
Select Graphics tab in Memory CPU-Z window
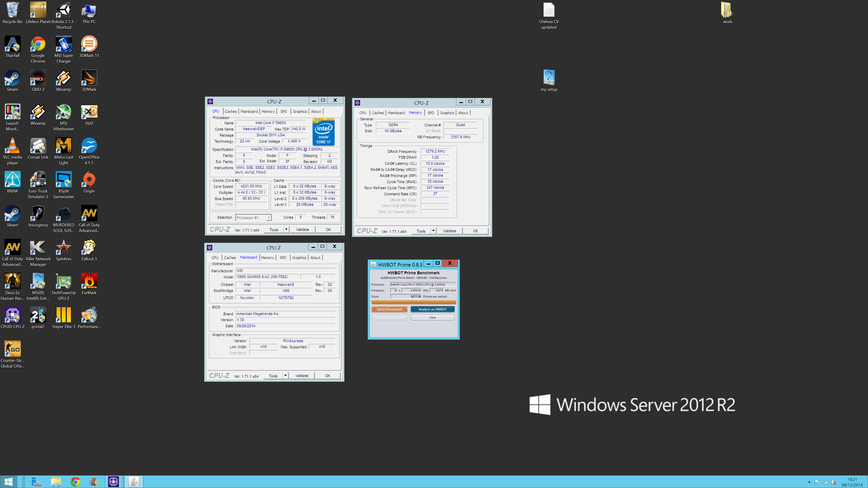447,113
